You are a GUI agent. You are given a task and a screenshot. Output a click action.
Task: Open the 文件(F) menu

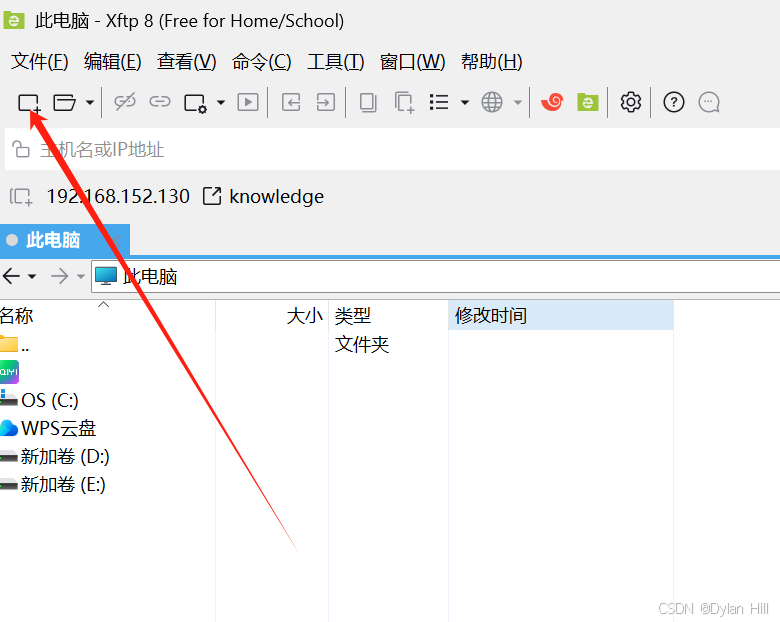tap(39, 62)
